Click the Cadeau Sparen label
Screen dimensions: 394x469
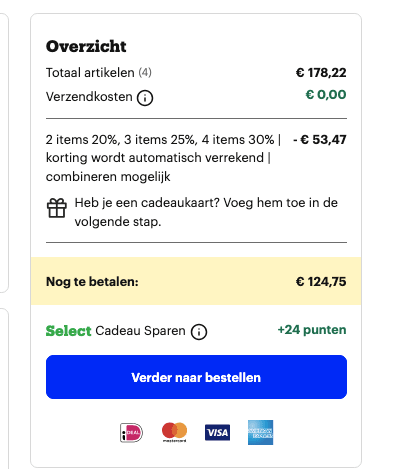point(140,331)
